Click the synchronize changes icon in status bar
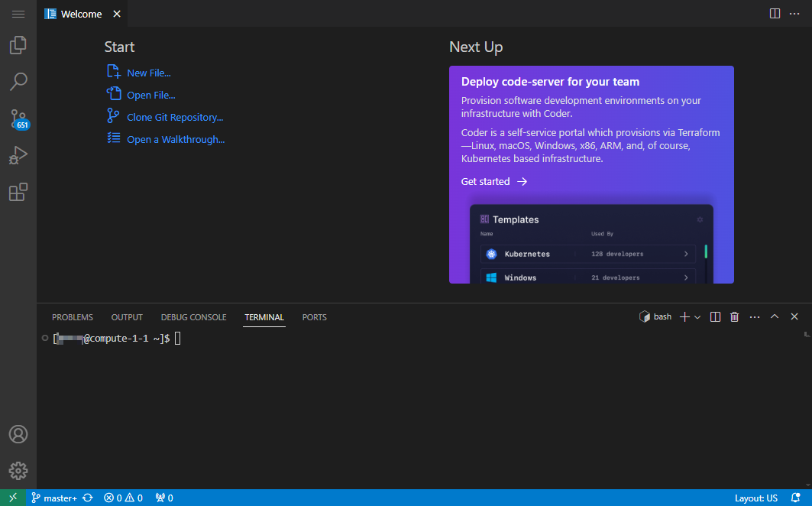Viewport: 812px width, 506px height. [x=88, y=498]
